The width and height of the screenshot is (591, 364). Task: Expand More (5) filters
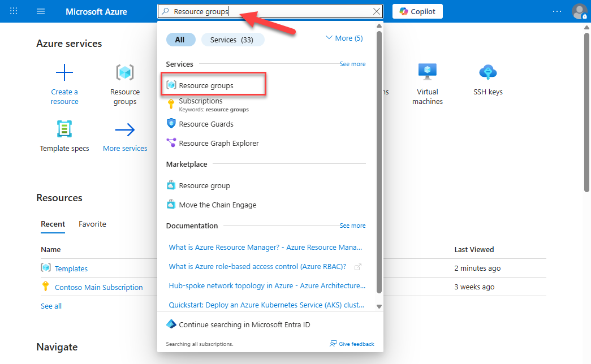[x=344, y=38]
